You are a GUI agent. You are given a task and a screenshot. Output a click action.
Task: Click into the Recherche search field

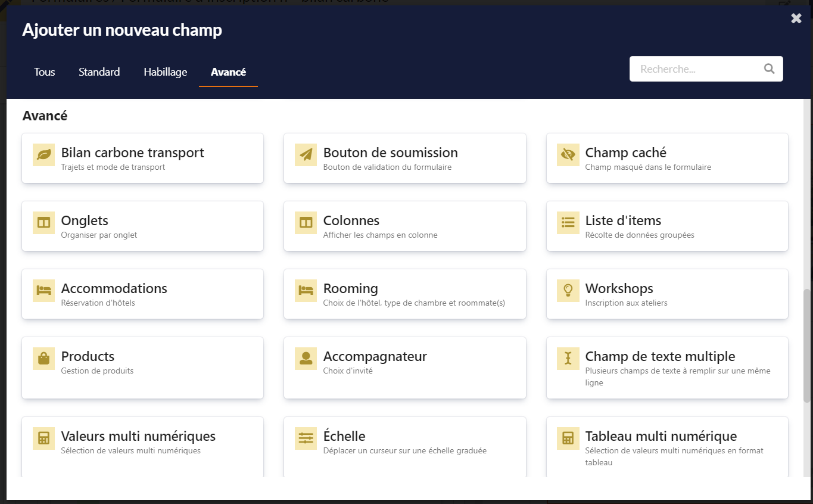click(x=697, y=69)
